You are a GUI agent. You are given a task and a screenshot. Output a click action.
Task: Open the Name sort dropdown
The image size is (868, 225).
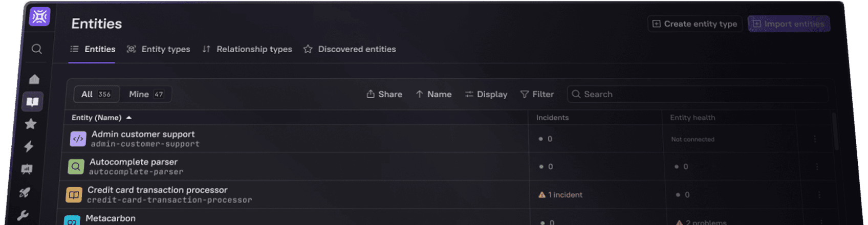coord(433,94)
